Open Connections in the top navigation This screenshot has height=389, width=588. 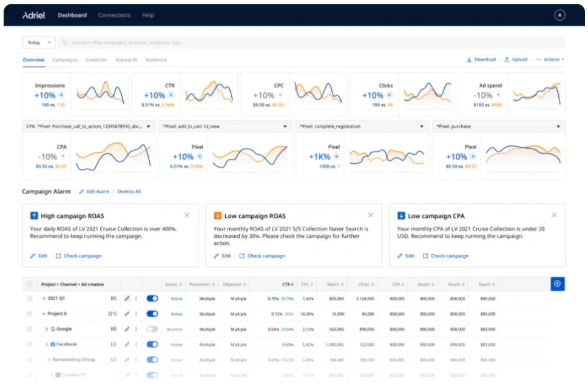(114, 15)
